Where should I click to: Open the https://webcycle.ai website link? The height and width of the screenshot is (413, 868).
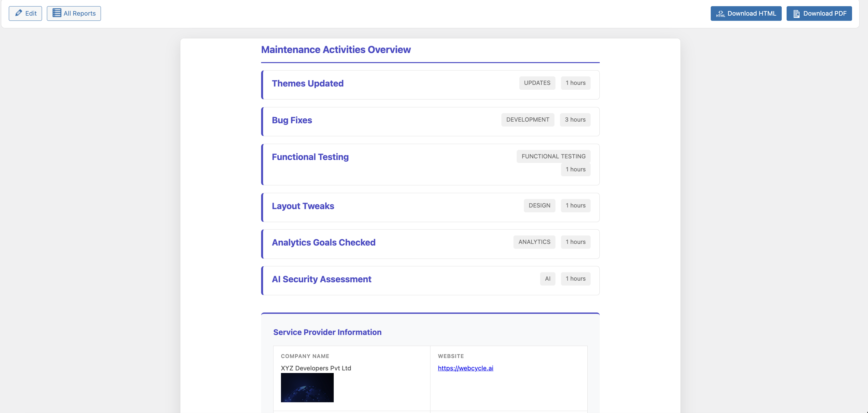[466, 368]
